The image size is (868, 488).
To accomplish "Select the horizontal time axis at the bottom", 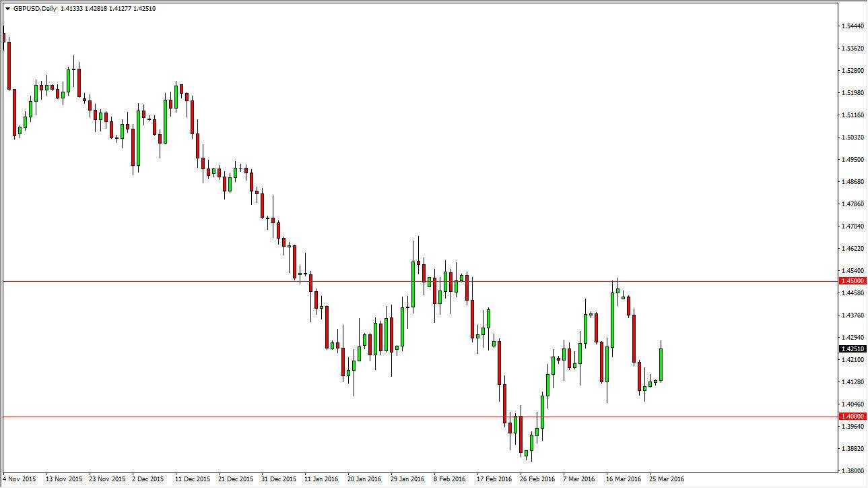I will pyautogui.click(x=337, y=478).
